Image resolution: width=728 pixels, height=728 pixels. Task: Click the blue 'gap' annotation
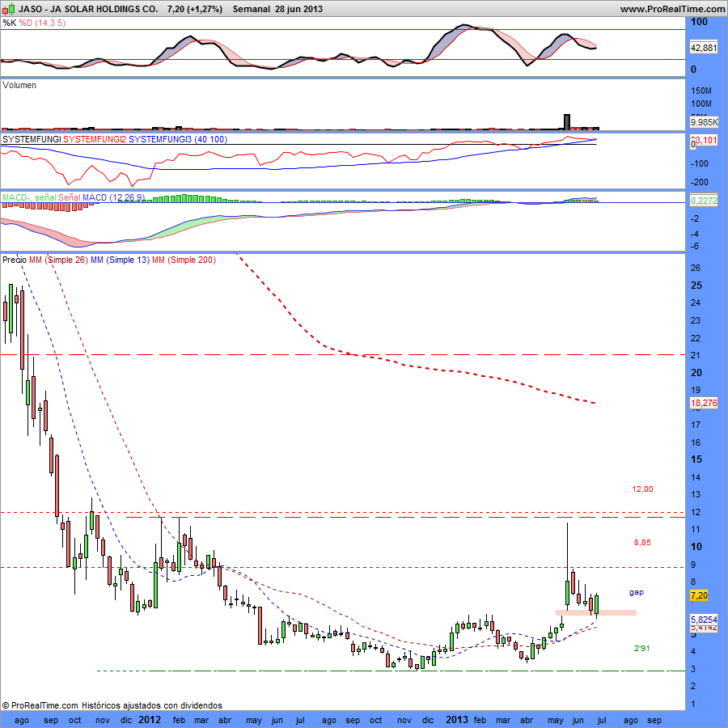[637, 592]
